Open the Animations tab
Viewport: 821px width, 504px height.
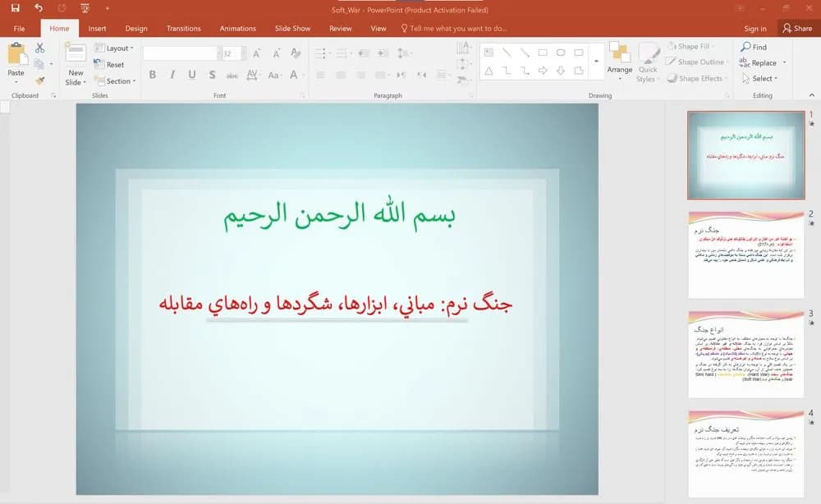(238, 28)
